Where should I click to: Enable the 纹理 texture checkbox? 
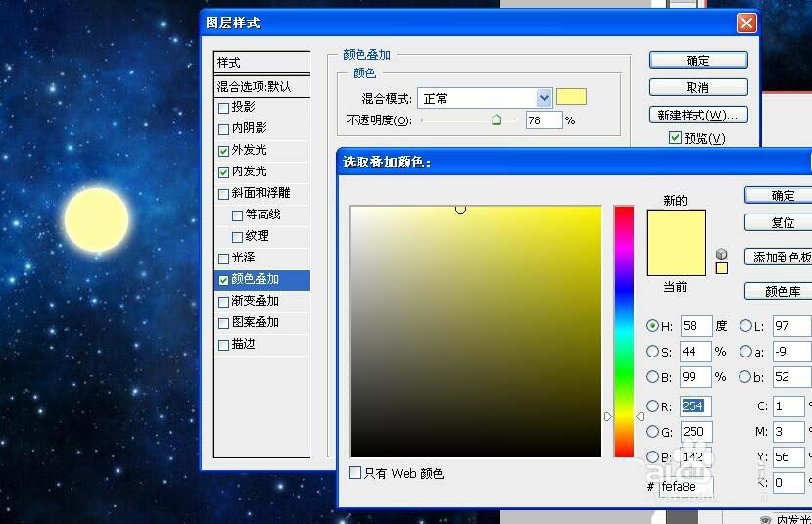[238, 237]
